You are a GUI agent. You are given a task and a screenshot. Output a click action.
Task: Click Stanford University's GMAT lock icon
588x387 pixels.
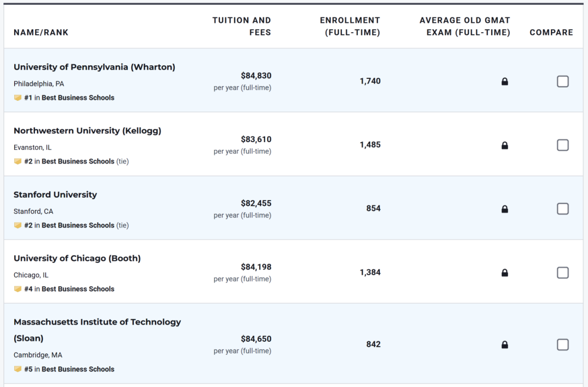(x=505, y=209)
